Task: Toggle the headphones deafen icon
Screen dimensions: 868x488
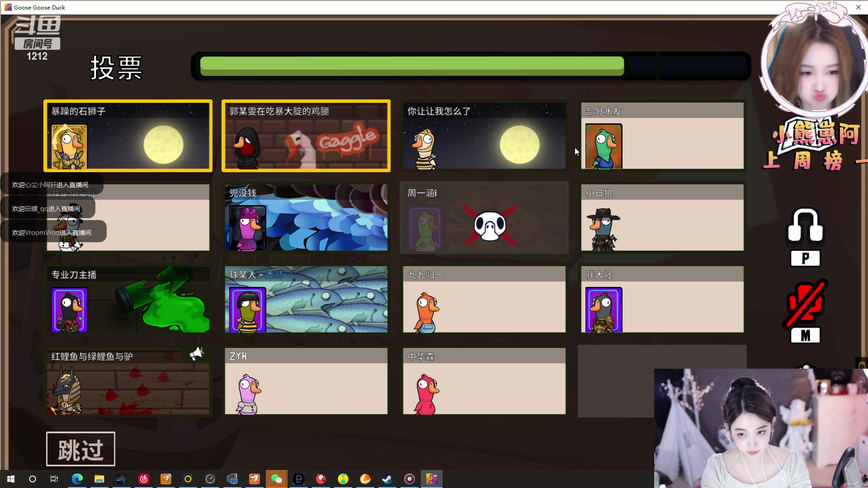Action: click(x=805, y=225)
